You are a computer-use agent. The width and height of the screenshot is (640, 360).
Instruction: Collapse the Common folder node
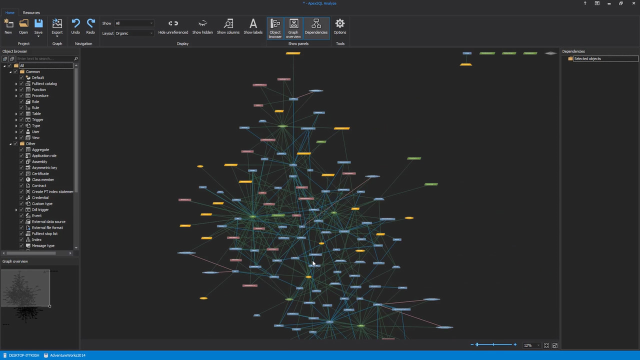click(x=11, y=72)
